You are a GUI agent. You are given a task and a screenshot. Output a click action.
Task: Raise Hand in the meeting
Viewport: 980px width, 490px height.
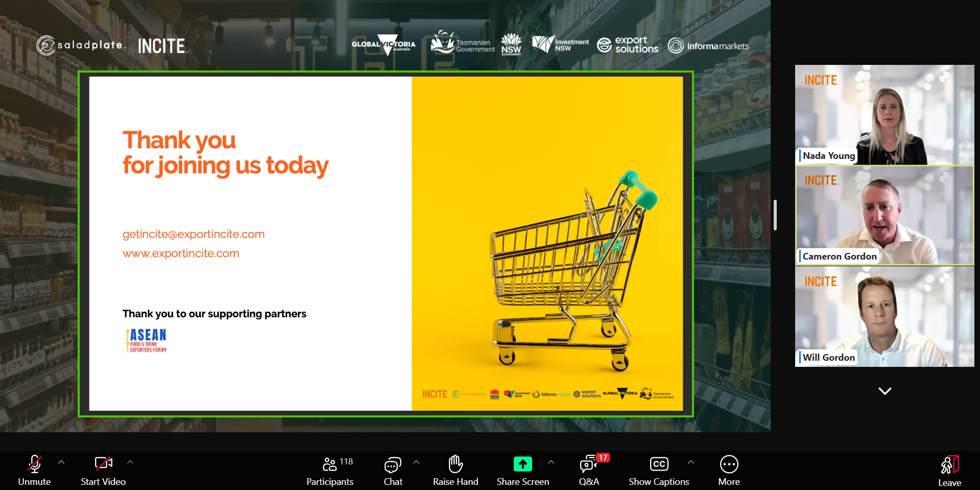click(x=456, y=470)
